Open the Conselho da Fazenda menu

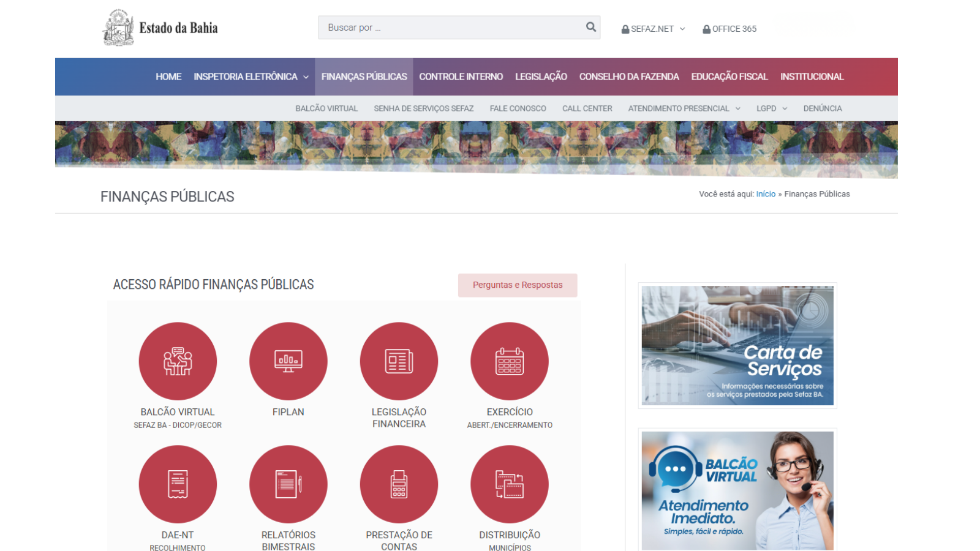(x=629, y=77)
